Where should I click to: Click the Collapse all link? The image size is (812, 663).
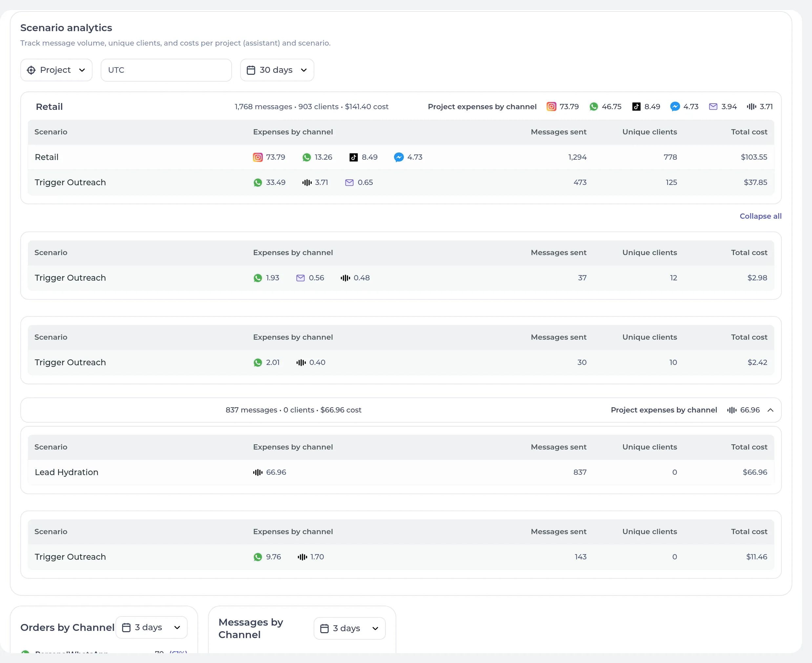(760, 216)
